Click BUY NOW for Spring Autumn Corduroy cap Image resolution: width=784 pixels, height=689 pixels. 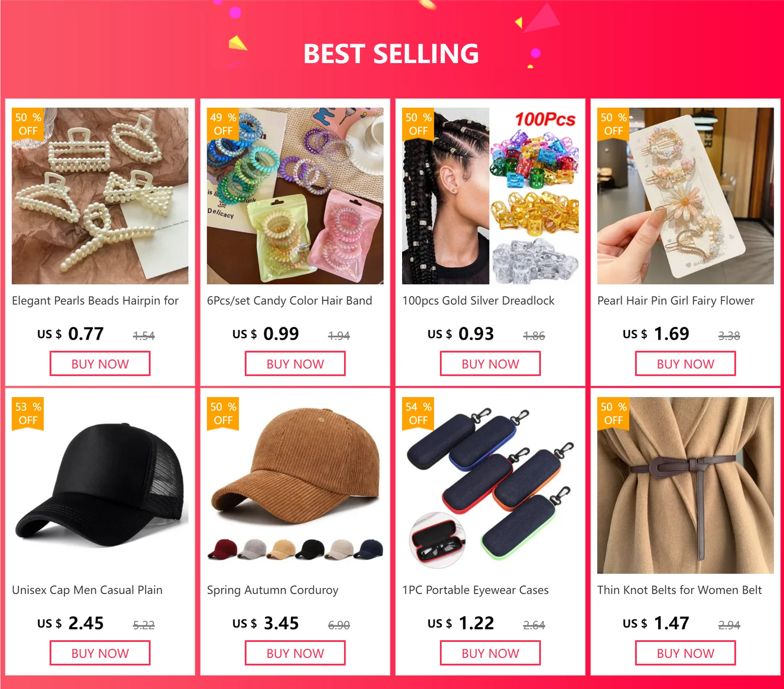(x=295, y=653)
